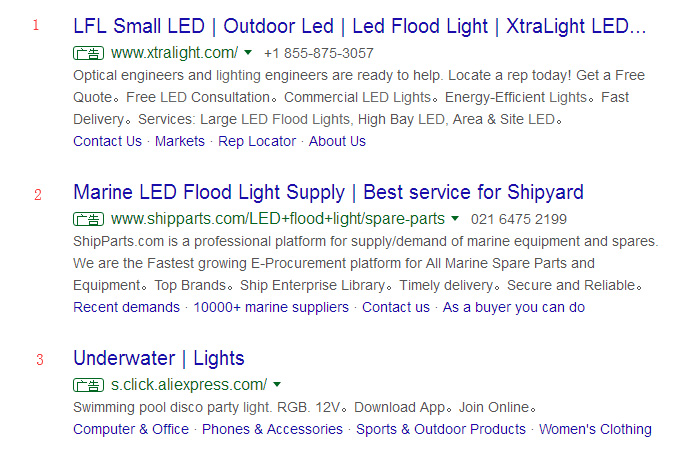Open the Markets sitelink
Screen dimensions: 697x456
pyautogui.click(x=180, y=141)
